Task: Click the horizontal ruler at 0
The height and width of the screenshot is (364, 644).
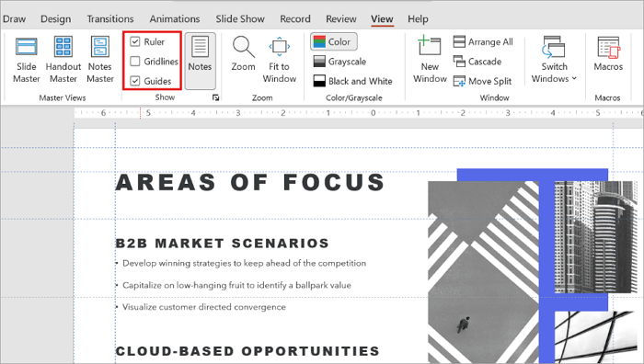Action: tap(373, 113)
